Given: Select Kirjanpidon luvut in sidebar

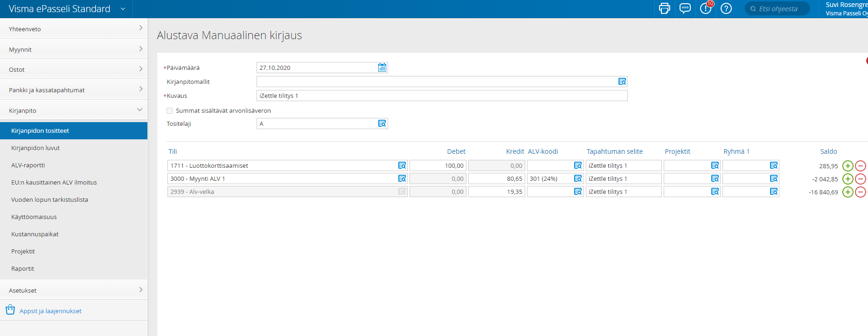Looking at the screenshot, I should [x=35, y=148].
